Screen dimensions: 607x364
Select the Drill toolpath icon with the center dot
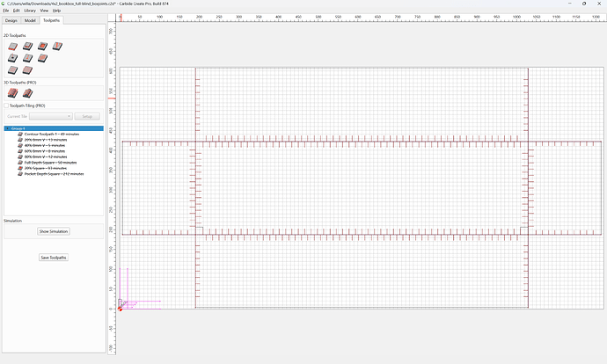(13, 58)
